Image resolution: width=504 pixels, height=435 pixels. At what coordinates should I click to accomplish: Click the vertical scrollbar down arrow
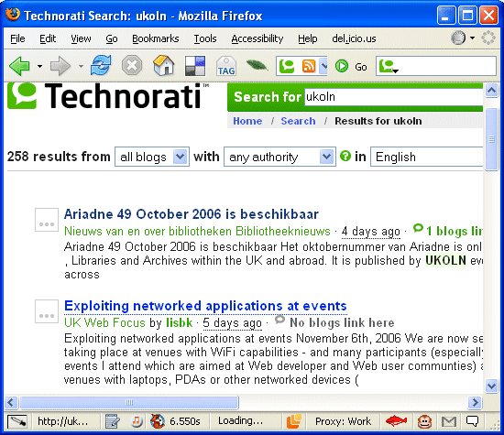coord(491,386)
